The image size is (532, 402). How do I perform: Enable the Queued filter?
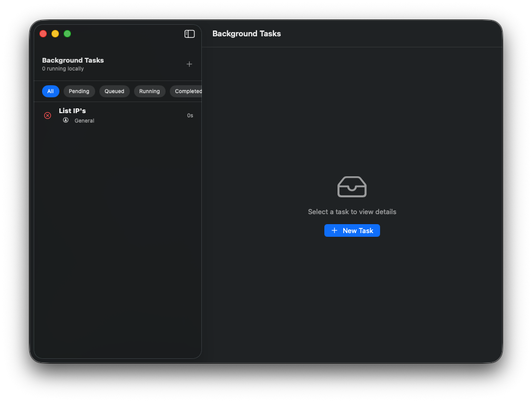[x=114, y=91]
